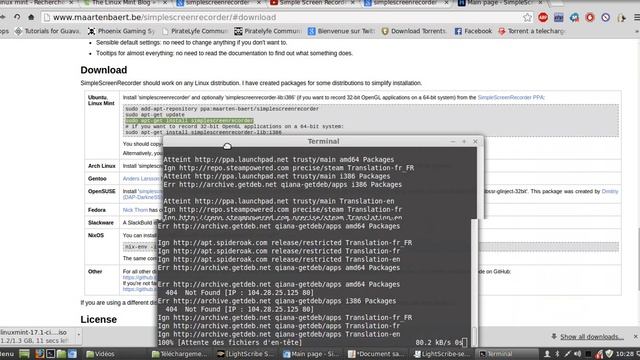The height and width of the screenshot is (360, 640).
Task: Open the Tutorials for Guava bookmark
Action: pos(47,31)
